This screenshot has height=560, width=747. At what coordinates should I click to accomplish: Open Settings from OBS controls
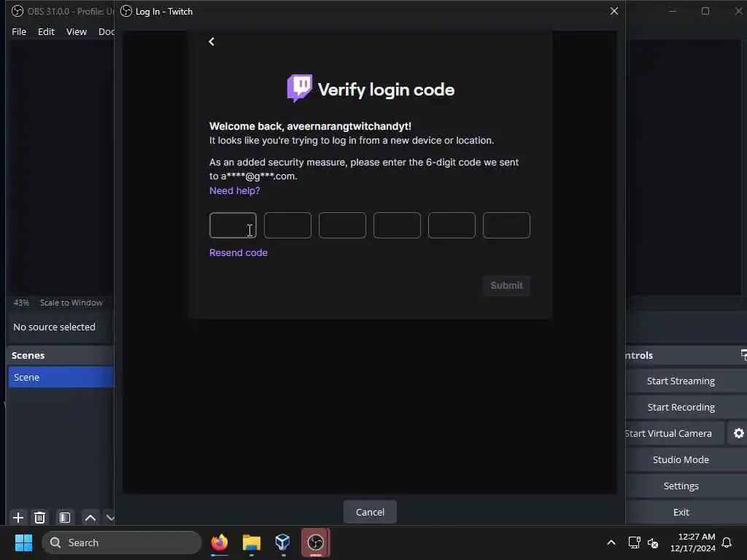(x=681, y=486)
